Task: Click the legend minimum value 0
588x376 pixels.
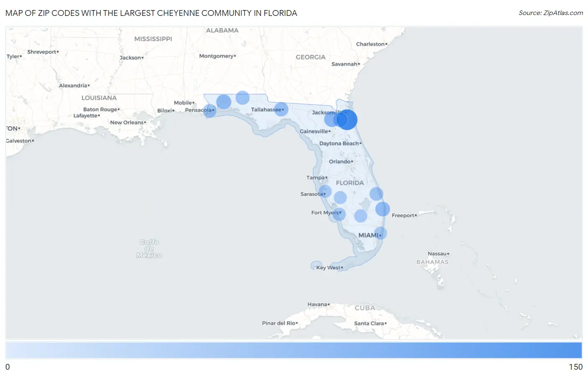Action: pyautogui.click(x=8, y=367)
